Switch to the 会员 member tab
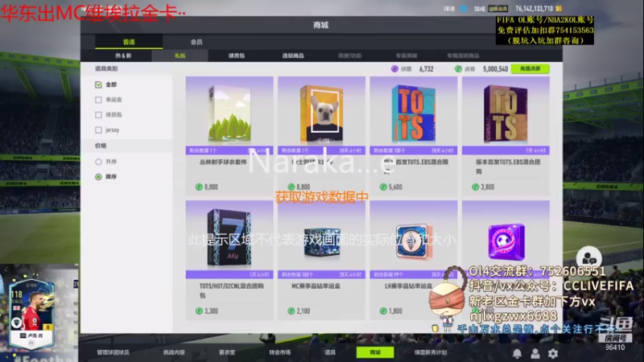Viewport: 644px width, 362px height. [196, 42]
